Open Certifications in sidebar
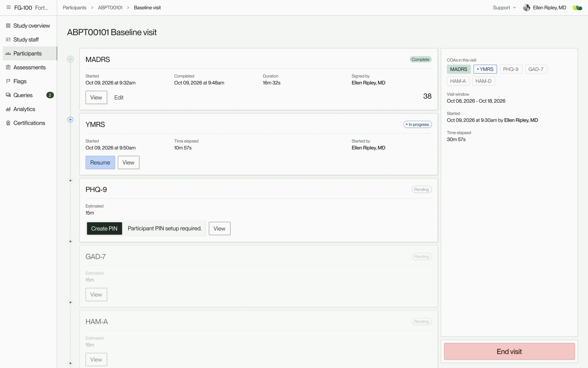The image size is (588, 368). [30, 123]
